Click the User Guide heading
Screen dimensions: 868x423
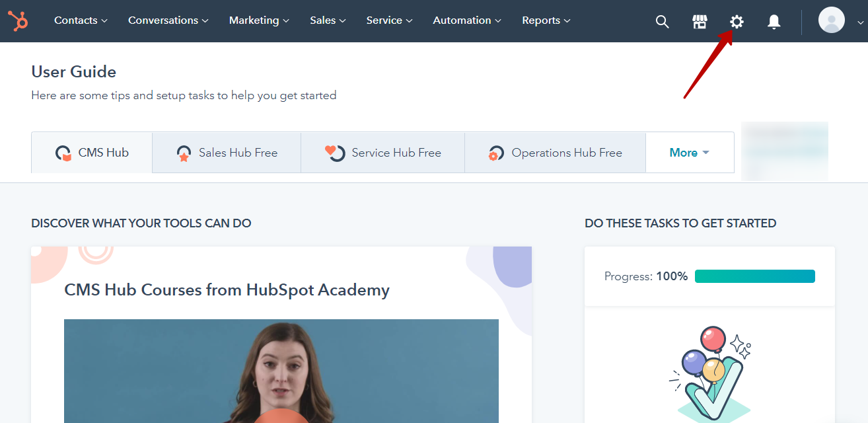(x=74, y=72)
